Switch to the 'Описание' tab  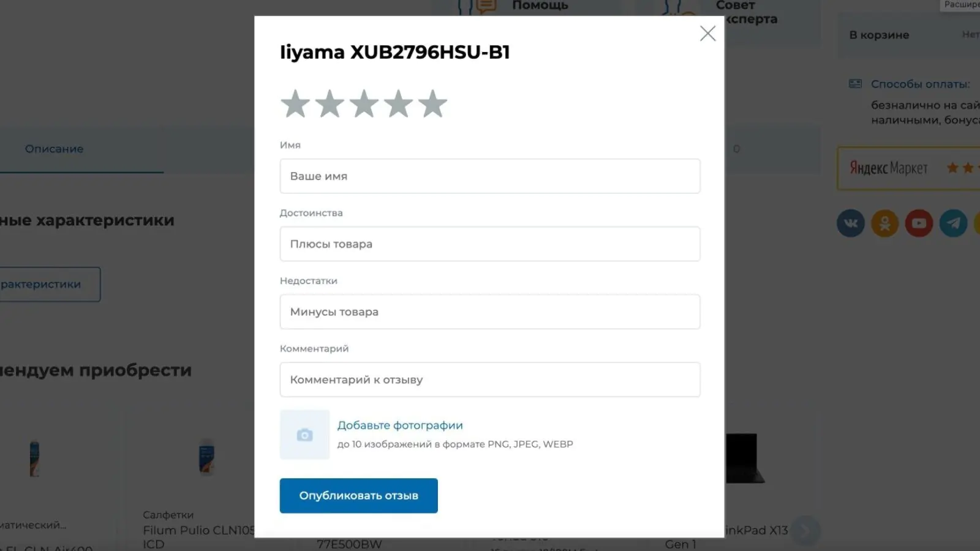pyautogui.click(x=54, y=149)
